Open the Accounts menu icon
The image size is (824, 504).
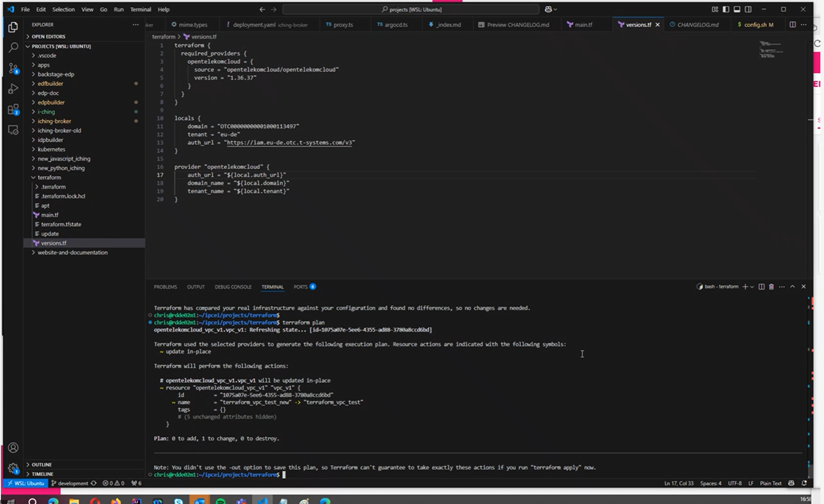13,448
